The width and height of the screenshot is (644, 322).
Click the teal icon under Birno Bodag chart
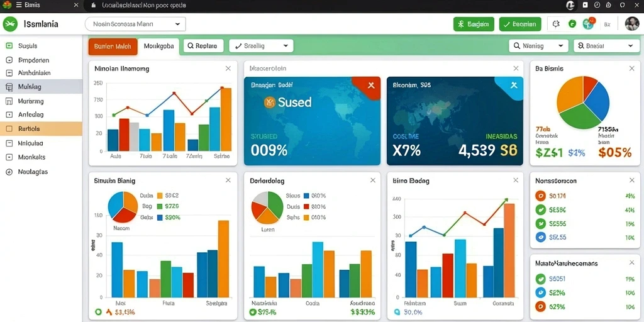pyautogui.click(x=397, y=312)
